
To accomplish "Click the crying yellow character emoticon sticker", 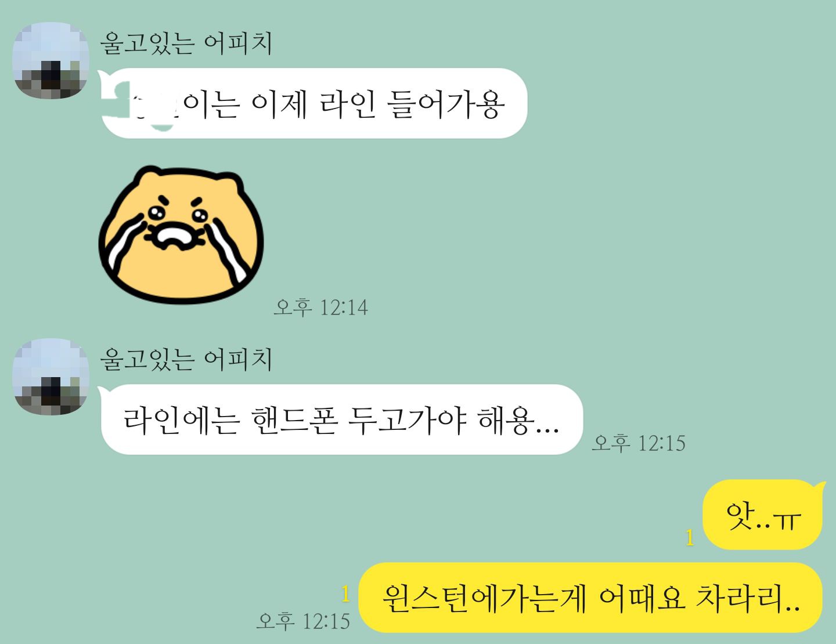I will click(x=181, y=234).
